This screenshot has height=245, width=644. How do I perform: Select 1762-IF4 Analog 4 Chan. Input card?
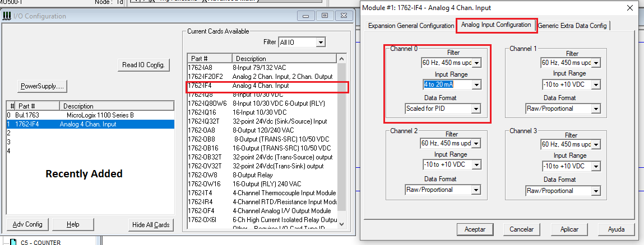262,86
